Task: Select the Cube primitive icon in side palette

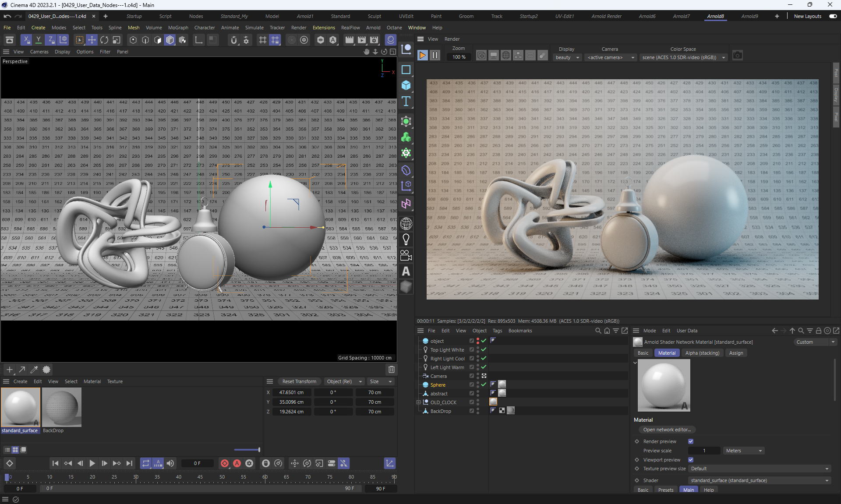Action: (x=406, y=85)
